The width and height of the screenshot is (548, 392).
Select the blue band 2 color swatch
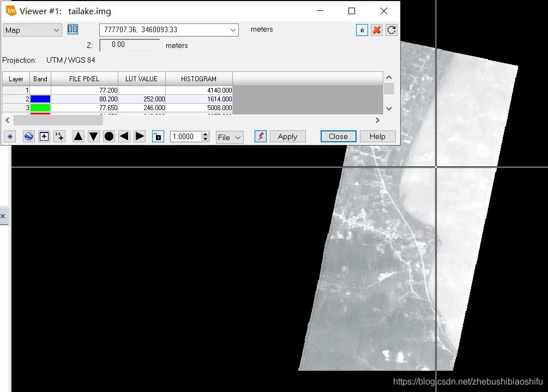click(40, 99)
